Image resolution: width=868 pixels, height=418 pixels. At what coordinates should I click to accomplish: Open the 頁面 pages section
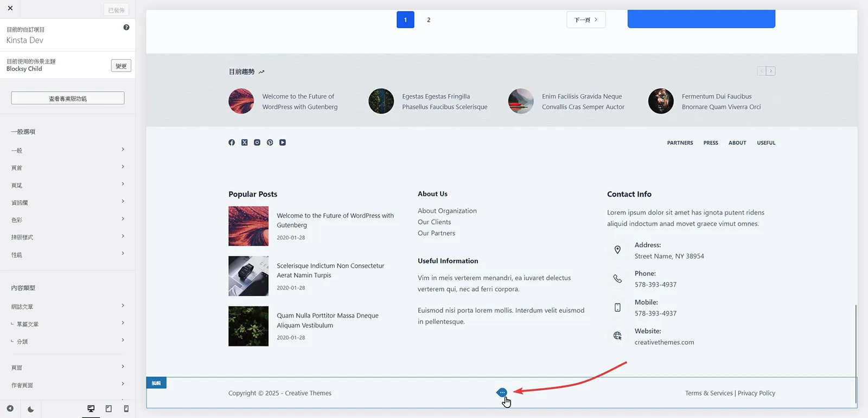[68, 367]
